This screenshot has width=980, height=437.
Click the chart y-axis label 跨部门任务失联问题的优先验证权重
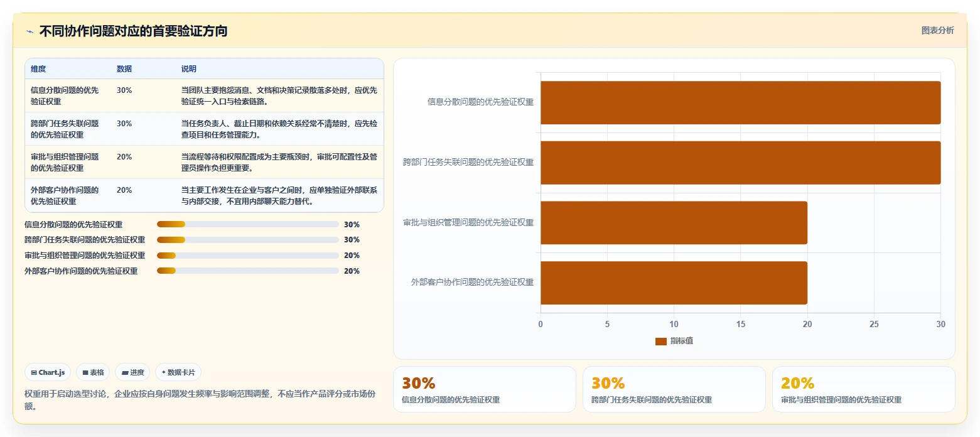click(468, 162)
